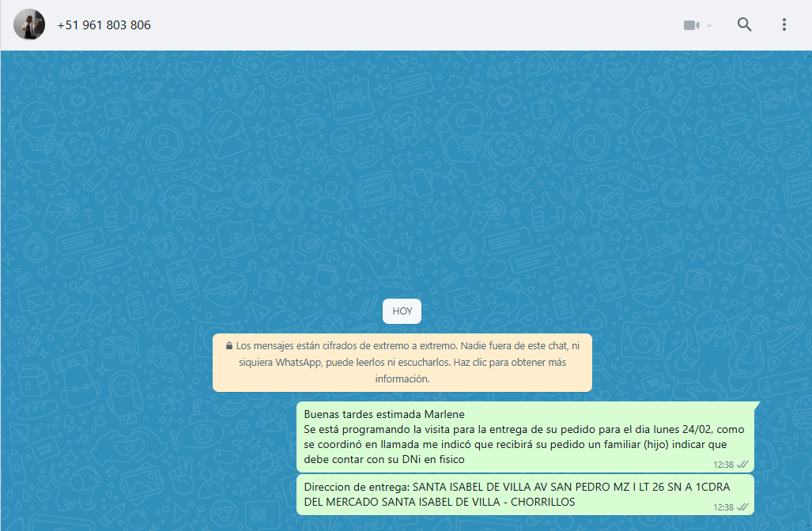Open the end-to-end encryption notice

tap(402, 362)
